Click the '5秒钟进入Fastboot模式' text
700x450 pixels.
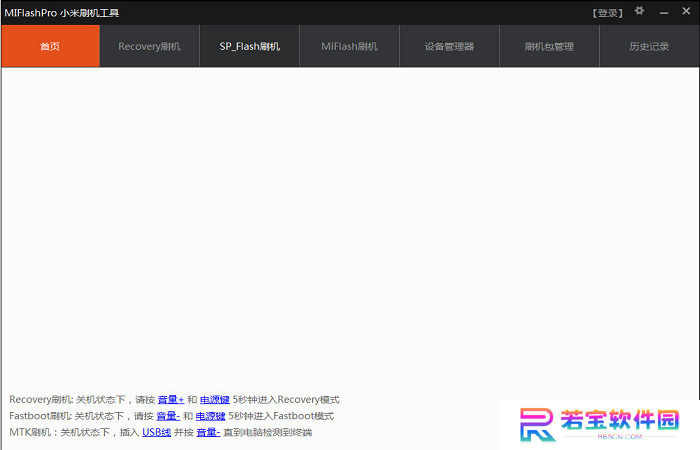[x=281, y=416]
